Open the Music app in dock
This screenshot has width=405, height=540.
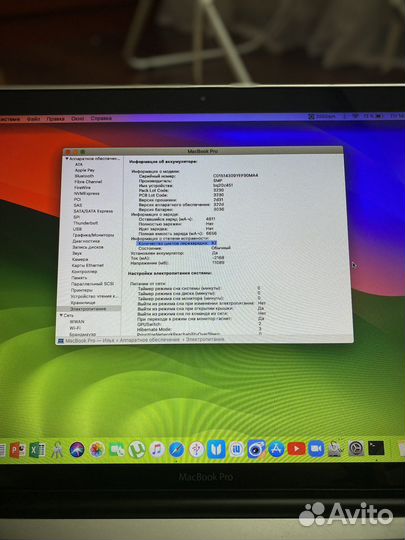(x=157, y=449)
